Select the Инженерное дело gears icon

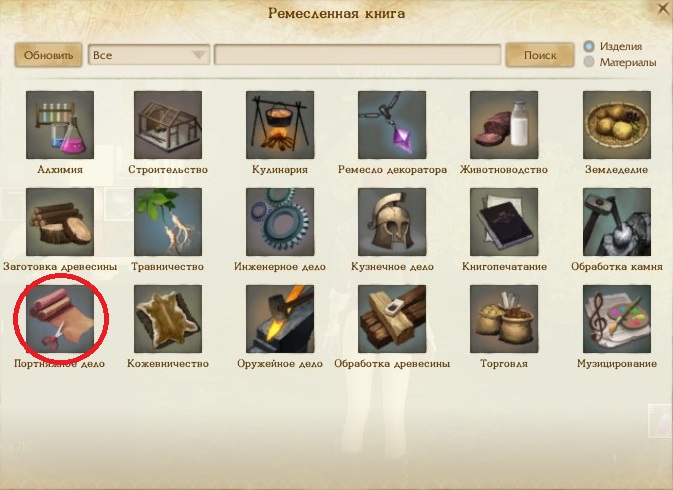280,222
